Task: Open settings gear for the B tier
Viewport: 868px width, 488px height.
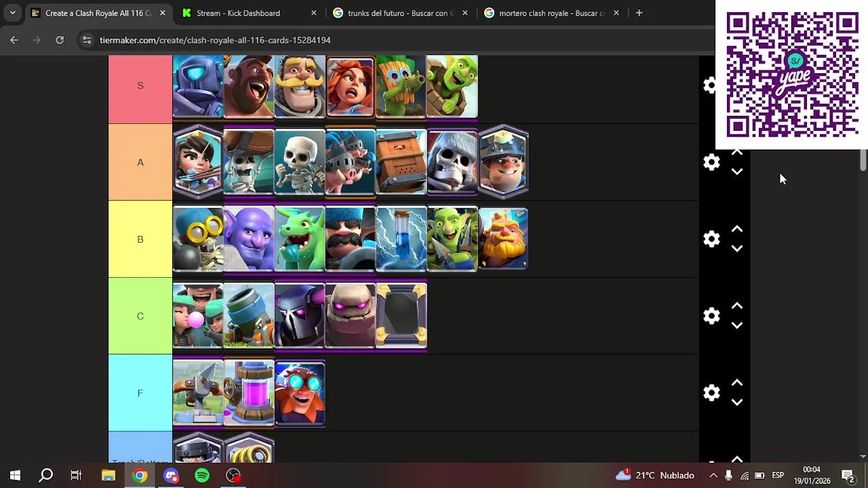Action: pyautogui.click(x=711, y=239)
